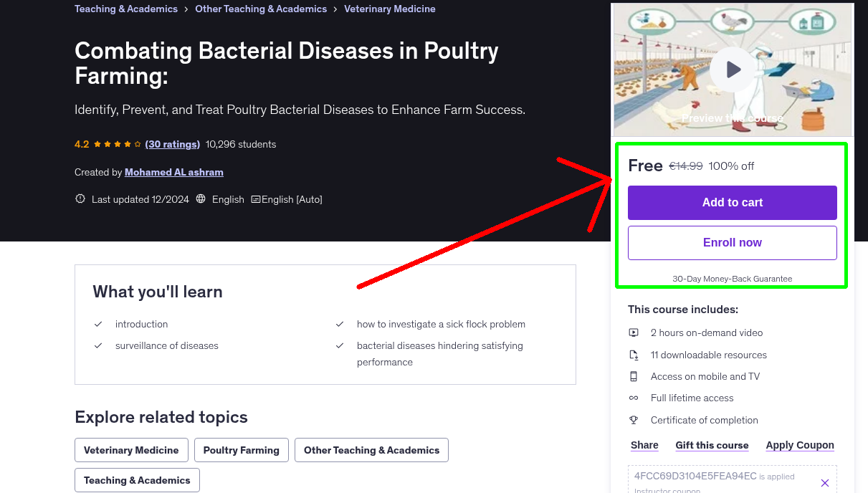Click the checkmark beside surveillance of diseases

(x=98, y=345)
